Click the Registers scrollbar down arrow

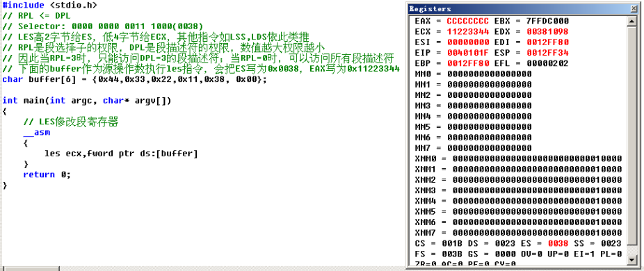(x=631, y=259)
